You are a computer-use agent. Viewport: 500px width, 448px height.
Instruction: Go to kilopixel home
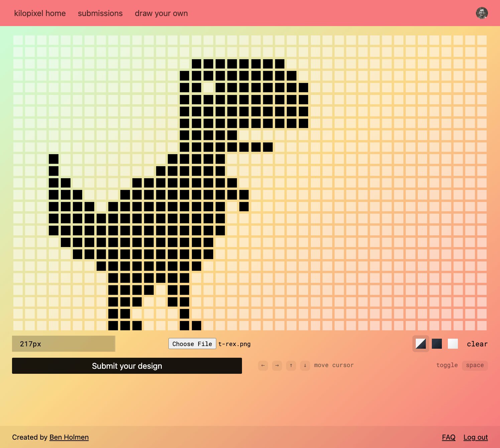40,13
